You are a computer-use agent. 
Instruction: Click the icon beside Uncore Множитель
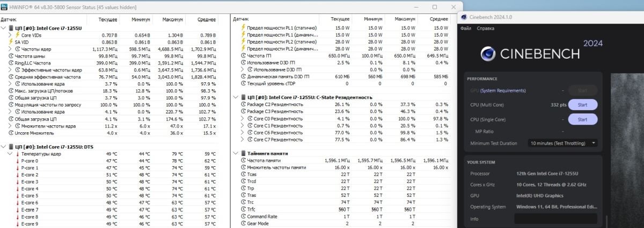point(10,133)
